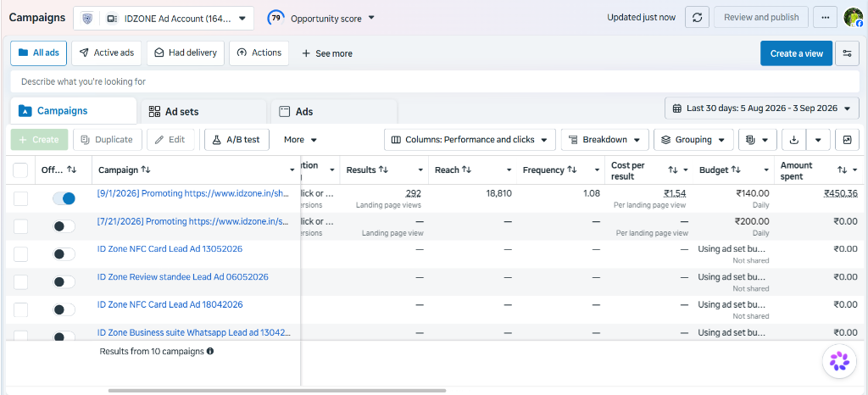Open the IDZONE Ad Account dropdown
Viewport: 868px width, 395px height.
point(164,19)
